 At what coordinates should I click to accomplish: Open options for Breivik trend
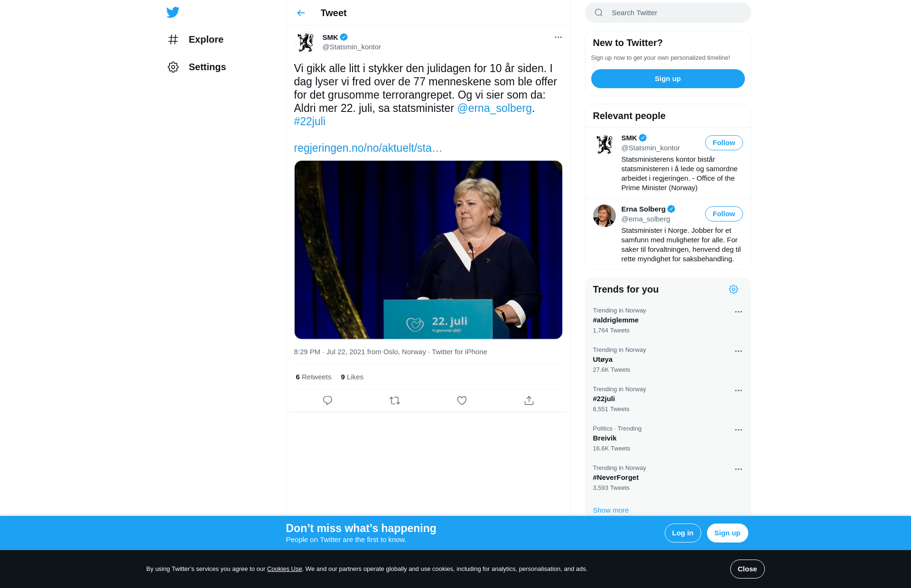pyautogui.click(x=738, y=430)
